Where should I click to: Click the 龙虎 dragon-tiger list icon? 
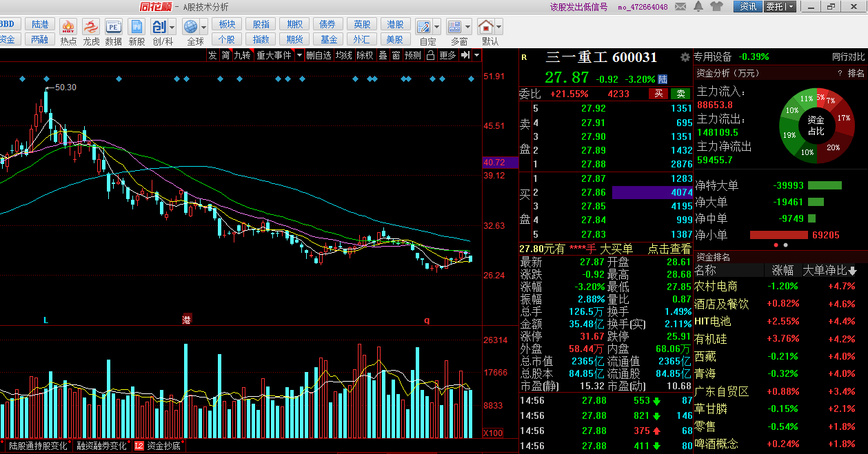point(91,28)
